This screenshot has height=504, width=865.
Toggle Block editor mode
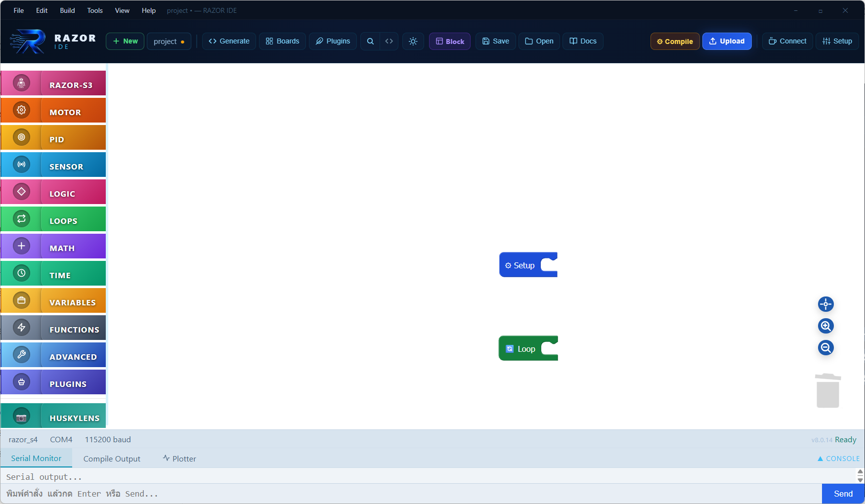click(450, 42)
